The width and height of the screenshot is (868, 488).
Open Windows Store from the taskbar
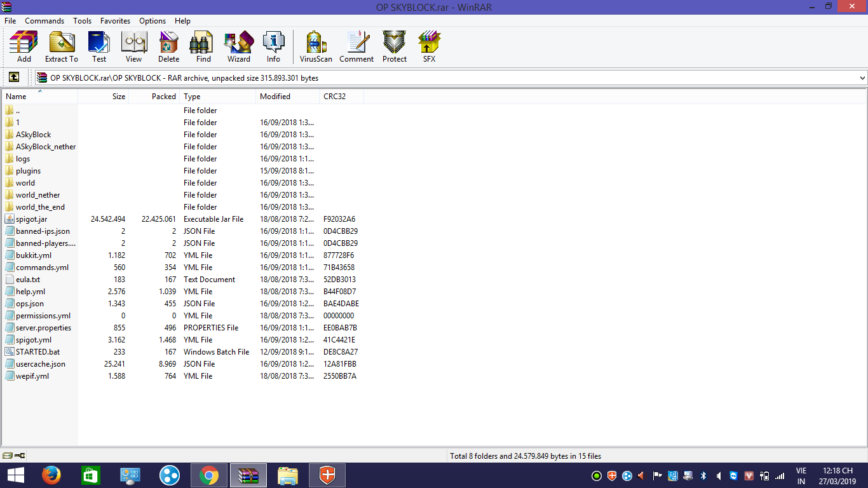click(90, 475)
